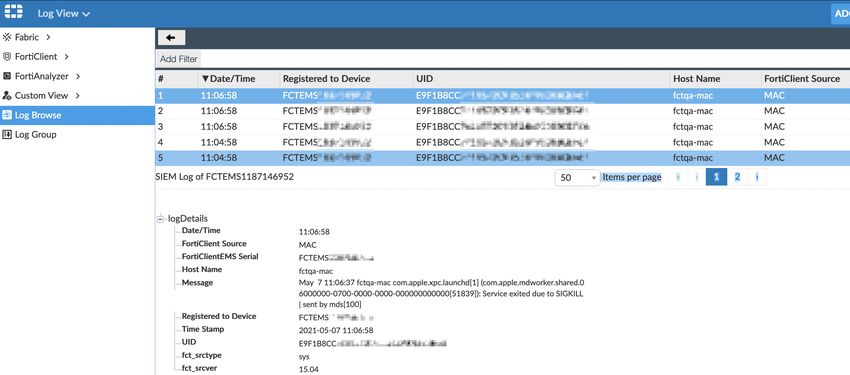The width and height of the screenshot is (850, 375).
Task: Click the Time Stamp value 2021-05-07 11:06:58
Action: coord(336,330)
